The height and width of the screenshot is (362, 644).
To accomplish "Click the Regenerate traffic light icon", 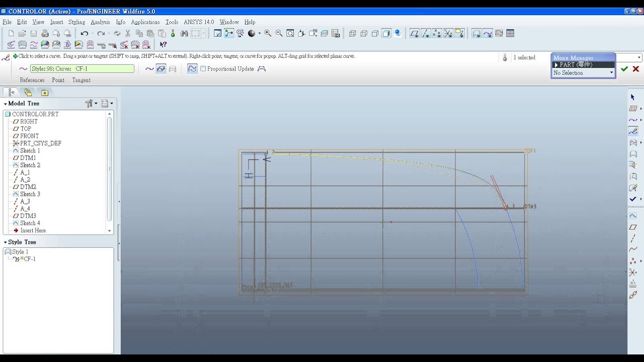I will (173, 33).
